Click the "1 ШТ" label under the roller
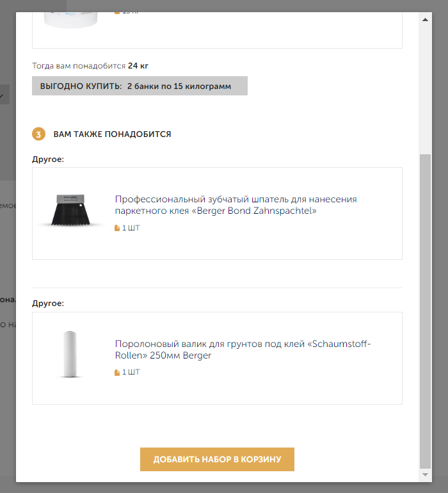 click(131, 373)
